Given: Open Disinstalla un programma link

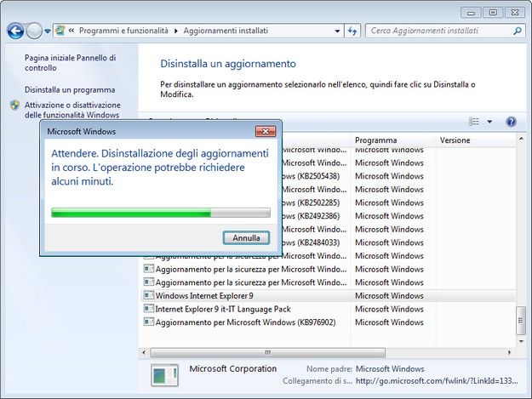Looking at the screenshot, I should 70,90.
